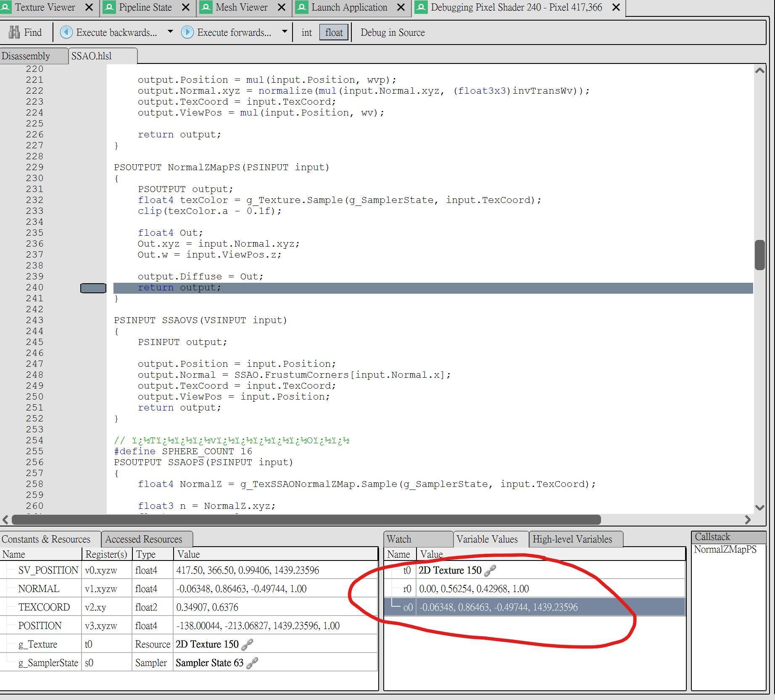Select the o0 variable row
This screenshot has width=775, height=700.
(x=535, y=607)
